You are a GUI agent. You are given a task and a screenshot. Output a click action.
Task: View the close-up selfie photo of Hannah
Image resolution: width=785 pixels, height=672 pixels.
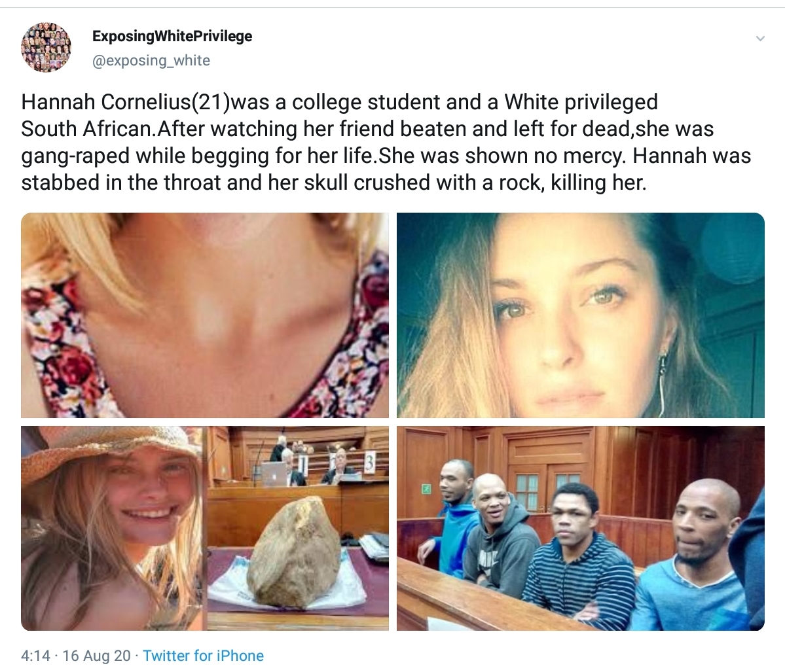pos(580,315)
